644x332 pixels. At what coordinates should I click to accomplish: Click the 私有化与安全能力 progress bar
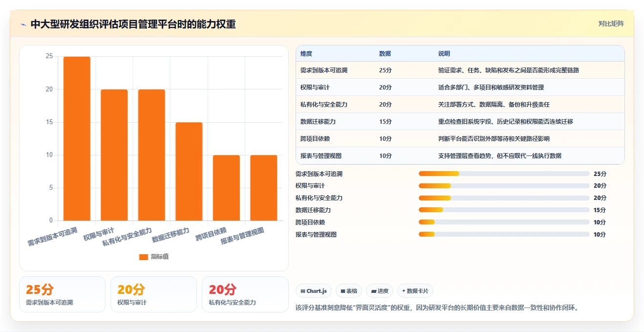coord(504,198)
